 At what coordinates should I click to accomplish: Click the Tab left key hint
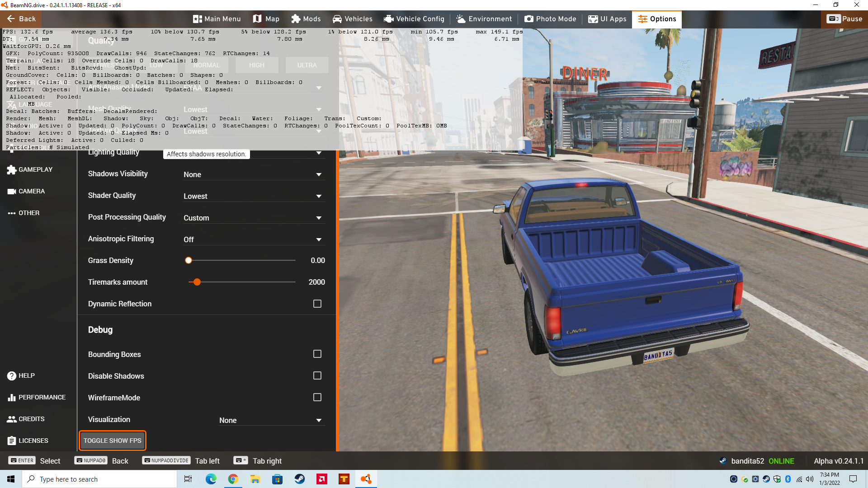pos(181,461)
